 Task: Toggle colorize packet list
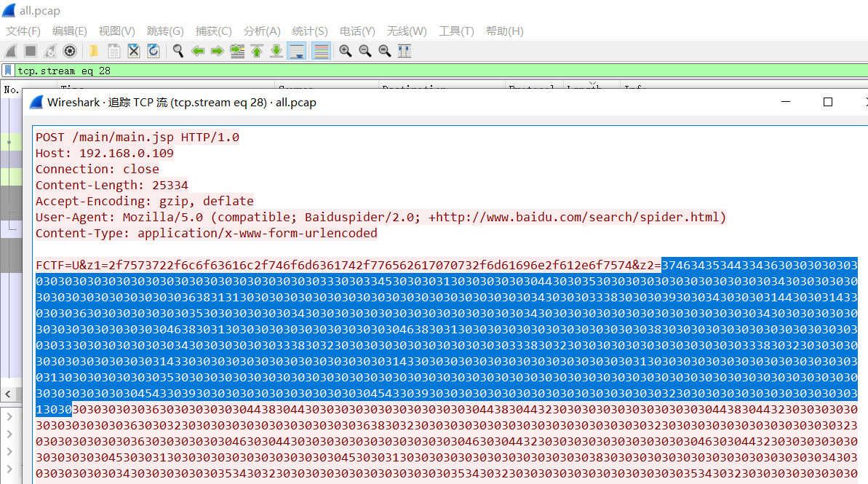tap(320, 51)
